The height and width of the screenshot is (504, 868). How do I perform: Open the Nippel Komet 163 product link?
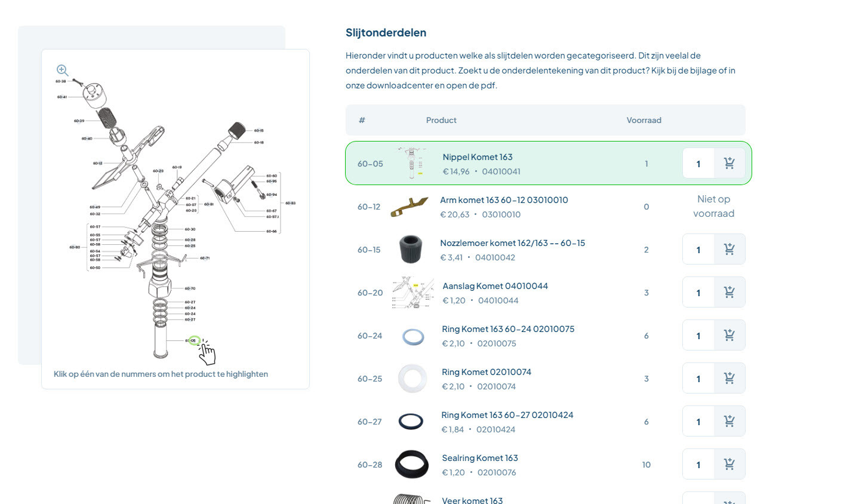click(x=478, y=157)
